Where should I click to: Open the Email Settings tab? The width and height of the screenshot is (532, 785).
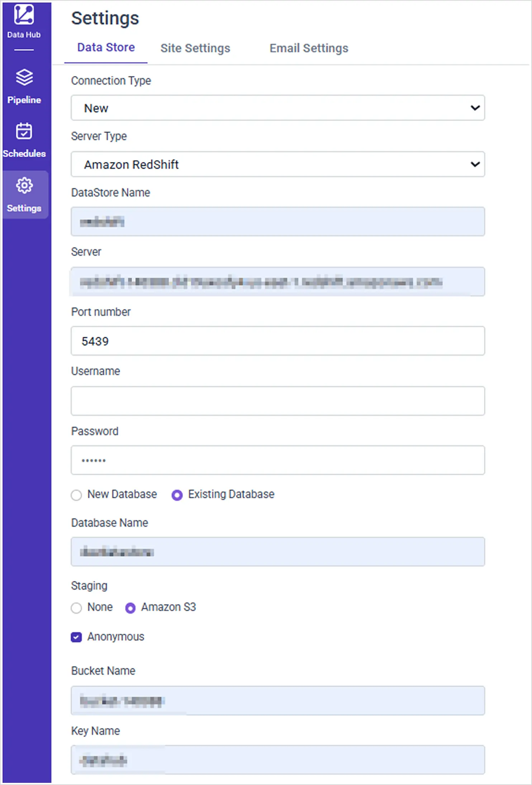309,48
